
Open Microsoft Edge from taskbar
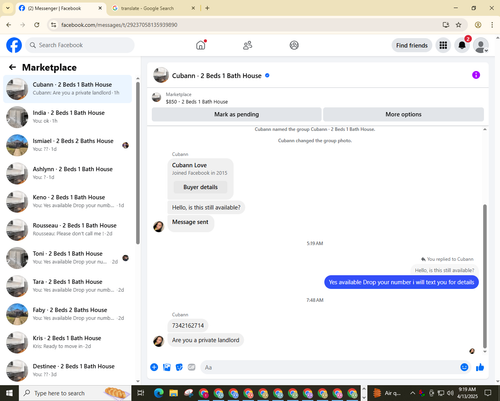click(159, 393)
